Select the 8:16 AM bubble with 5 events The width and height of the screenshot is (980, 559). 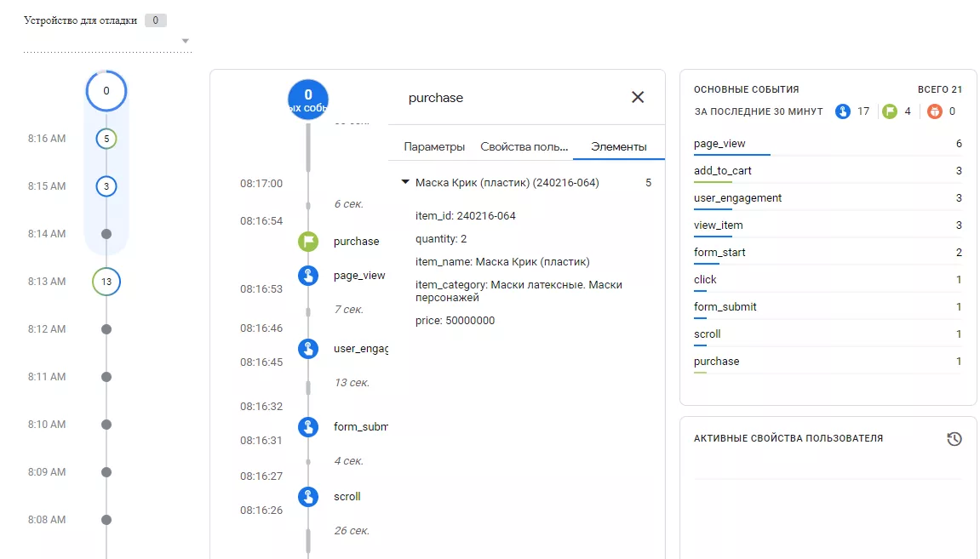pos(106,139)
